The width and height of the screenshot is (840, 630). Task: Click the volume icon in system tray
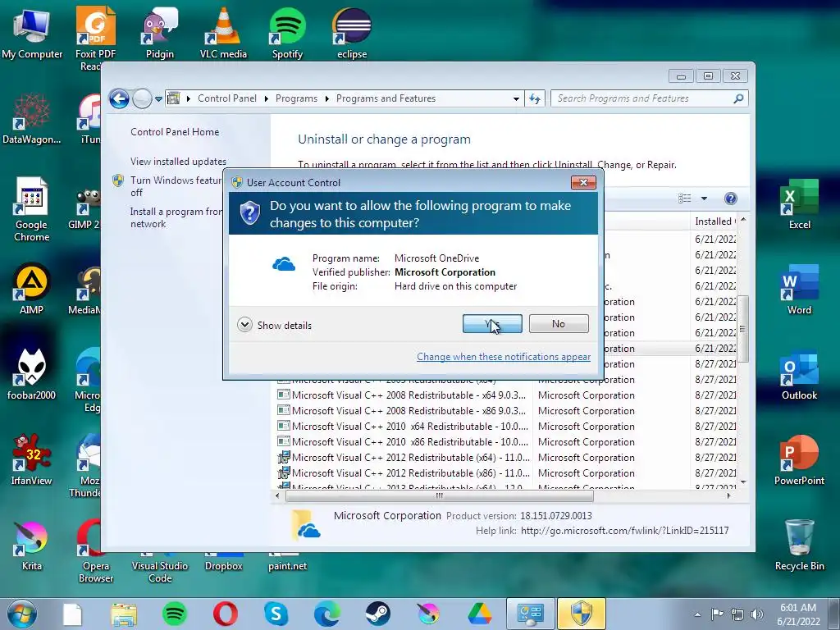point(757,614)
